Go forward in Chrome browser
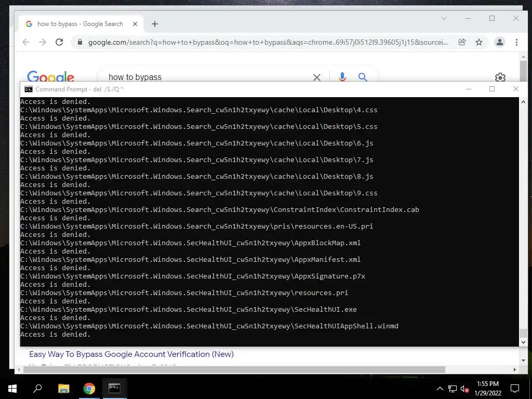 tap(43, 42)
